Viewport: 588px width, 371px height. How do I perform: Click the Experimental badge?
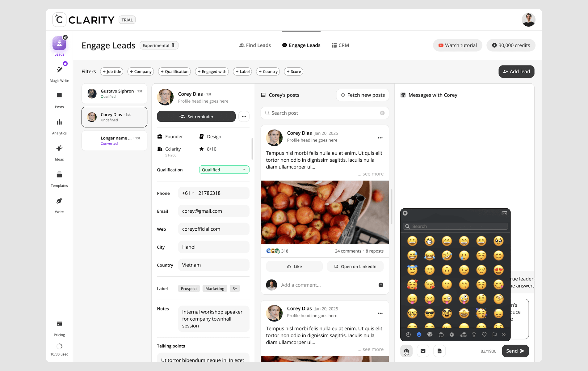(x=159, y=45)
